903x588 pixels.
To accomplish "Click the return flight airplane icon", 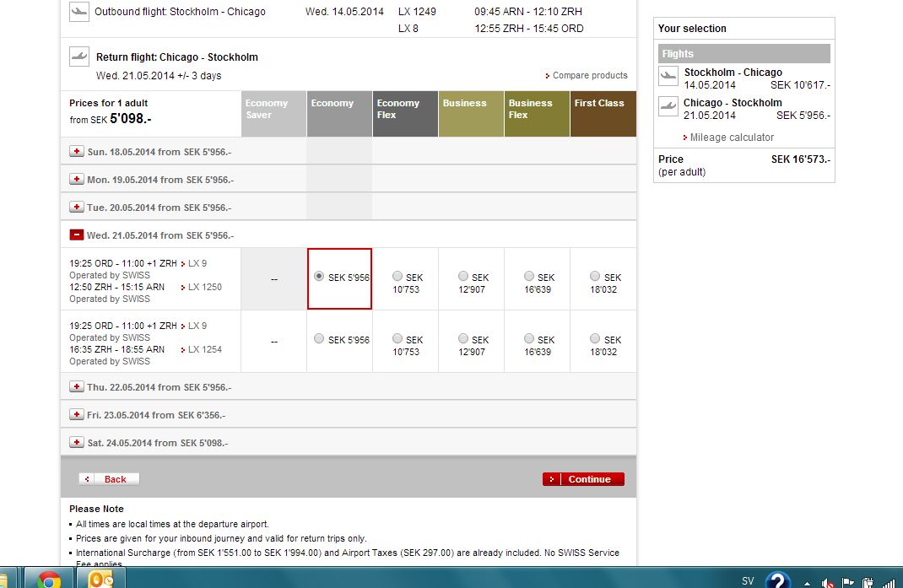I will pos(79,57).
